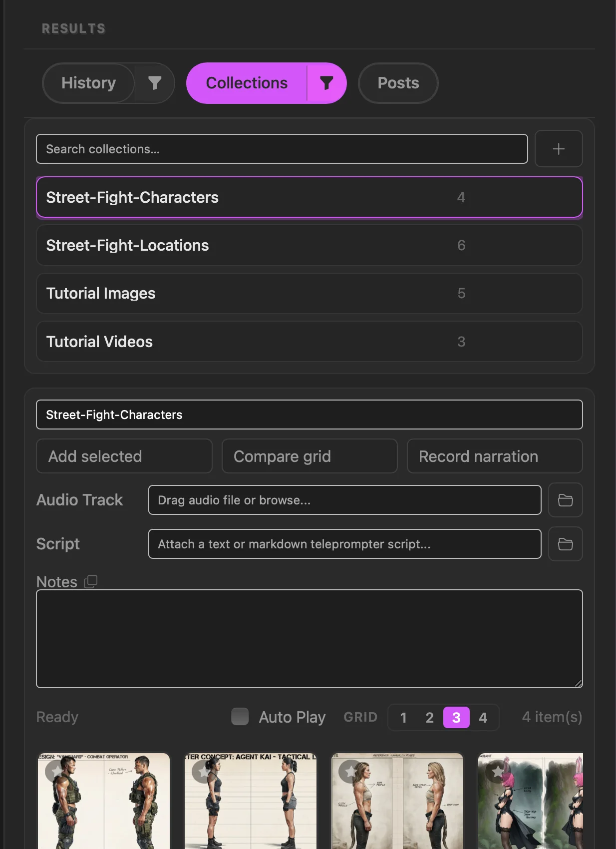Click the count 3 on Tutorial Videos
The image size is (616, 849).
(x=461, y=342)
